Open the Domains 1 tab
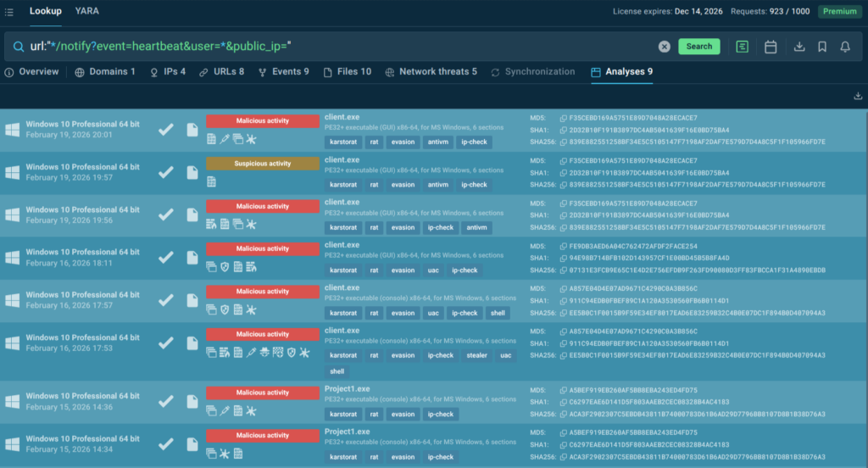The height and width of the screenshot is (468, 868). click(x=105, y=72)
